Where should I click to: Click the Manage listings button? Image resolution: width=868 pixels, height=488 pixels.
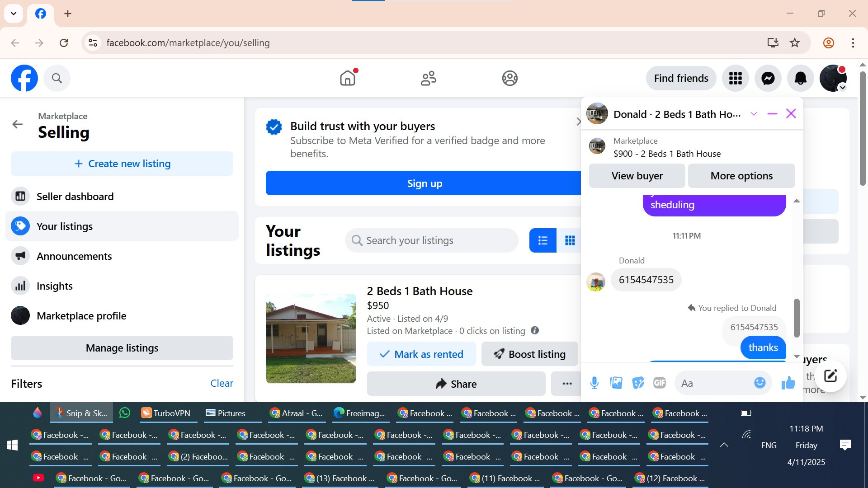point(122,348)
